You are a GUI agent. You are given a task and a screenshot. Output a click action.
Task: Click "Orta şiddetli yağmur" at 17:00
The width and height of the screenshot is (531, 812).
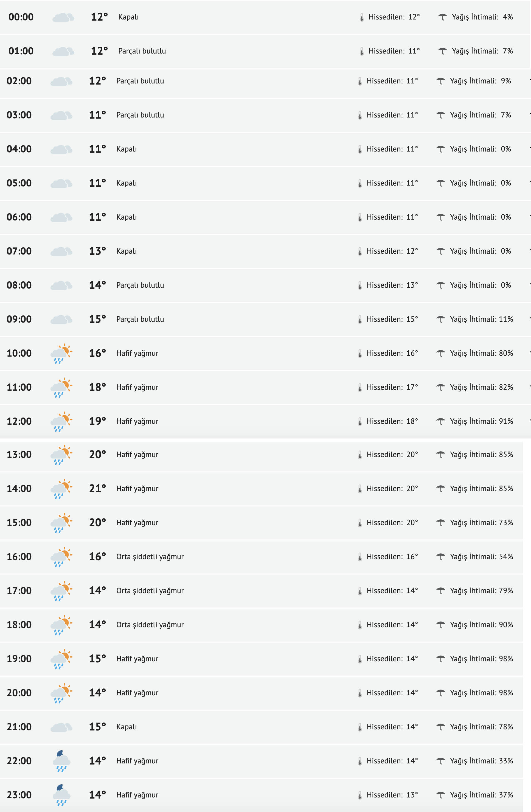150,590
